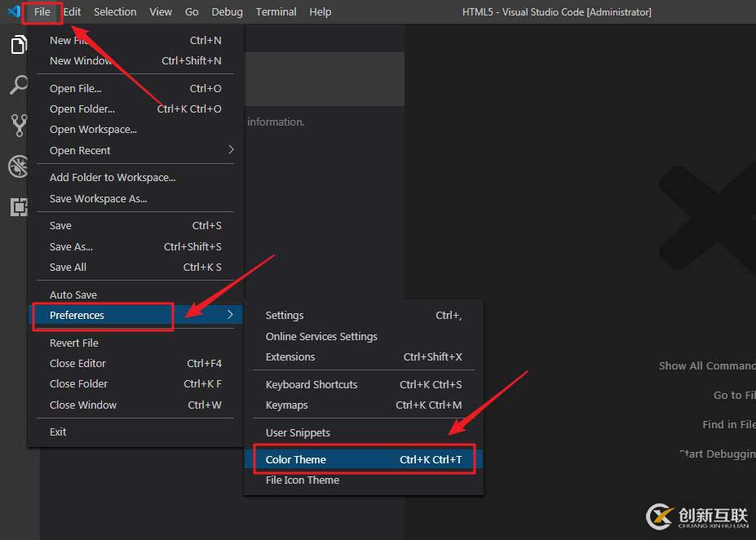Select Keymaps in Preferences submenu
Image resolution: width=756 pixels, height=540 pixels.
tap(364, 405)
